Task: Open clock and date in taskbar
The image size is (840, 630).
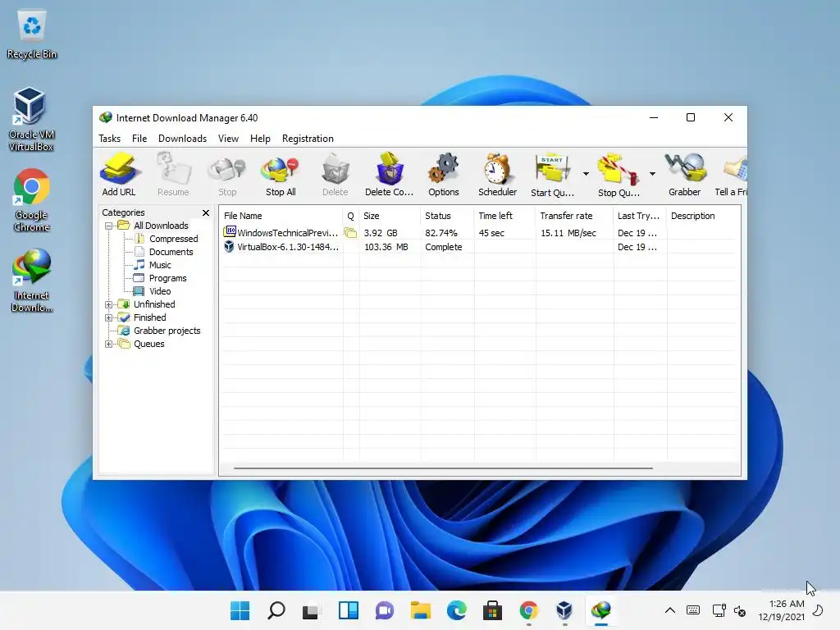Action: click(781, 610)
